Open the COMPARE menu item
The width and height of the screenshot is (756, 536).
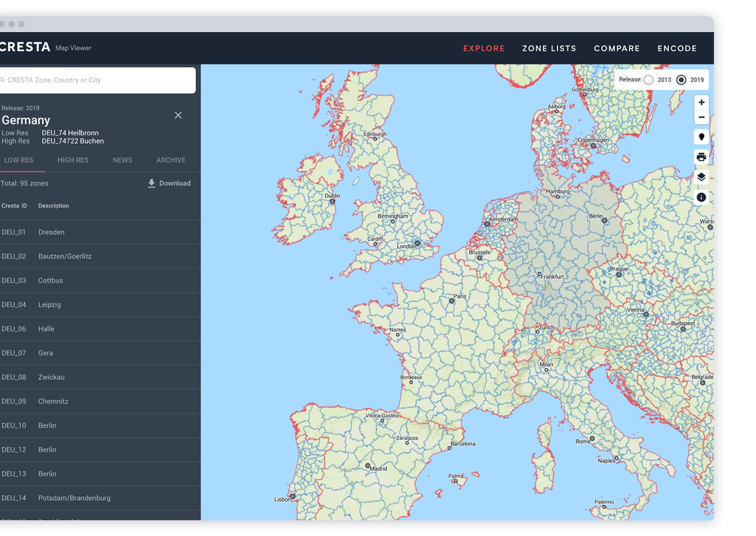point(617,49)
